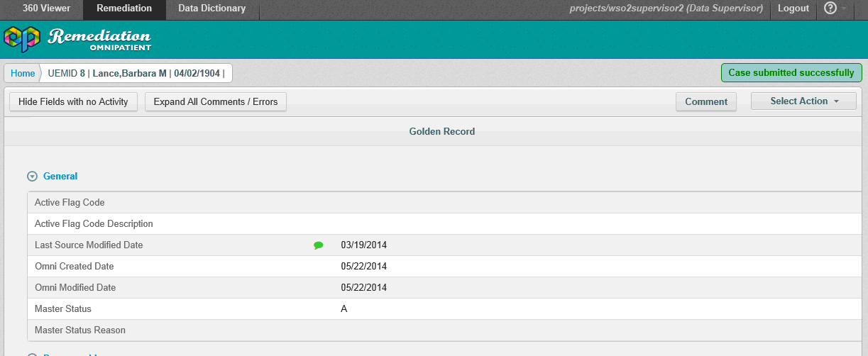Click the Golden Record header bar
The width and height of the screenshot is (868, 356).
(x=441, y=131)
